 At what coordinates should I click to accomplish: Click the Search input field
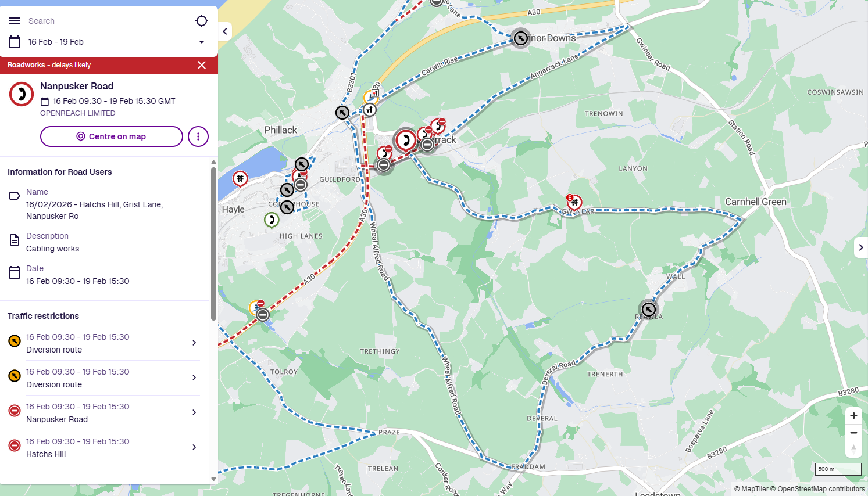tap(108, 21)
